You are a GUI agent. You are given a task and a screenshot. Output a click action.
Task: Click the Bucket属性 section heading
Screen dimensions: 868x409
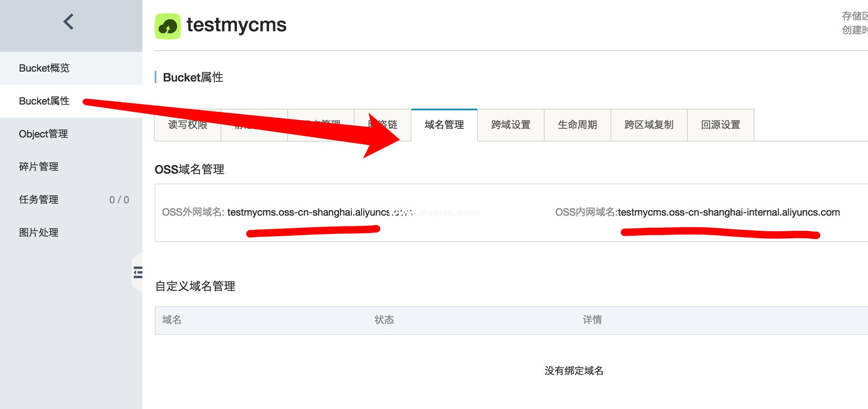pos(193,77)
